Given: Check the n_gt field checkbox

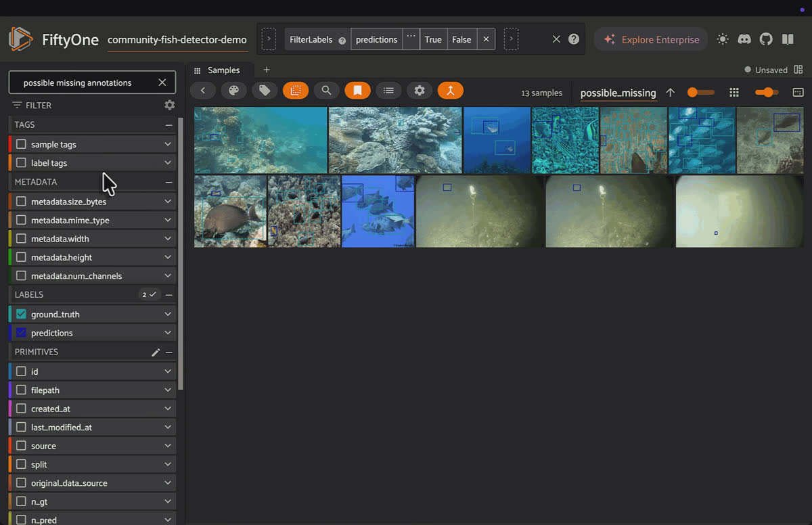Looking at the screenshot, I should coord(22,502).
